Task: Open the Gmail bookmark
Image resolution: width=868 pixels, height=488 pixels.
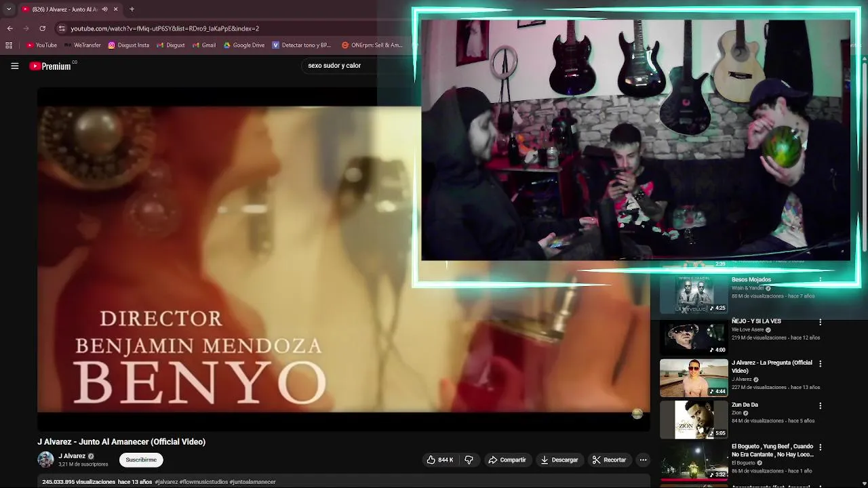Action: click(203, 45)
